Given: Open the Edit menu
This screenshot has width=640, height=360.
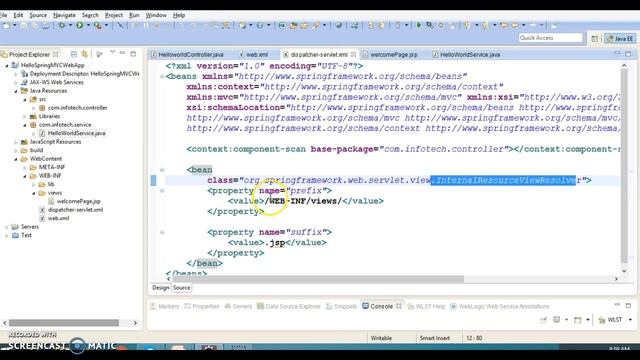Looking at the screenshot, I should point(18,15).
